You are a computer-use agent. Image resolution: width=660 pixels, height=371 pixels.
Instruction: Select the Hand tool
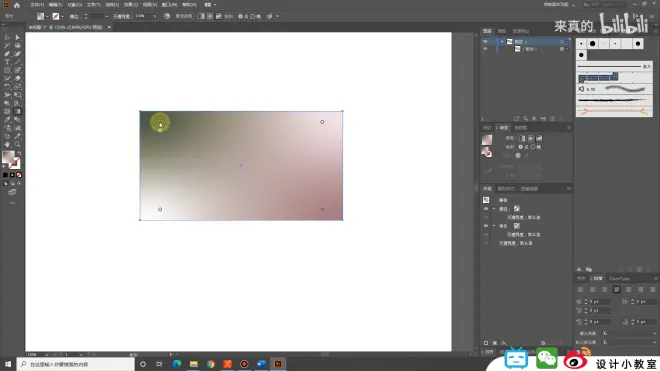click(7, 144)
